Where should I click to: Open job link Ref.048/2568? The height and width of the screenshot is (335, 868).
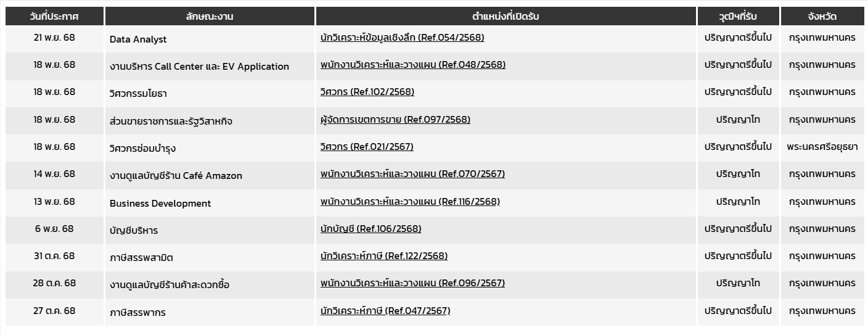[412, 65]
